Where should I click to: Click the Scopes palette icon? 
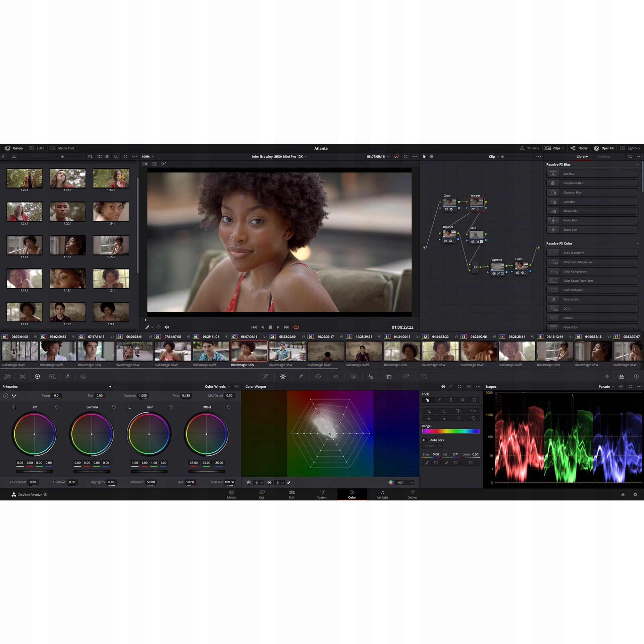pyautogui.click(x=621, y=376)
